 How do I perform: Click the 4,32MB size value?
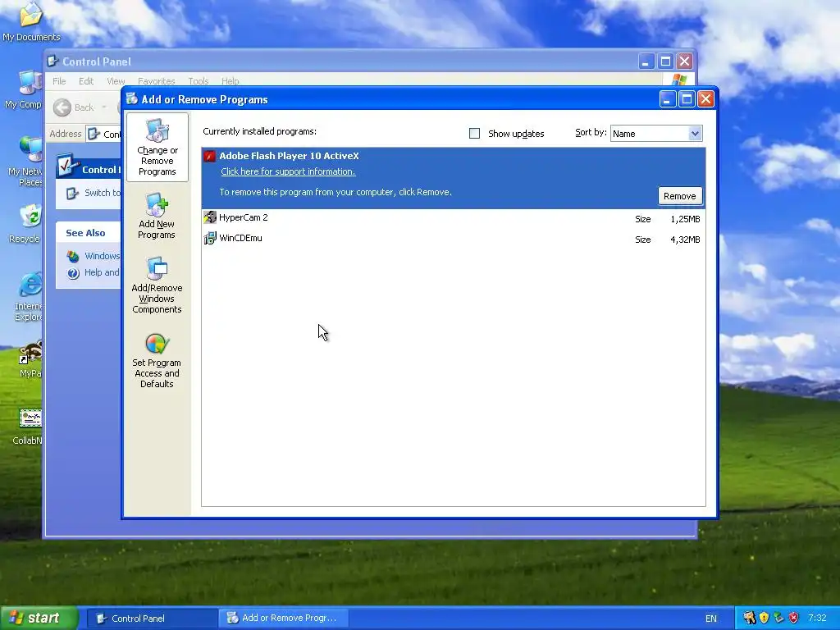tap(685, 240)
